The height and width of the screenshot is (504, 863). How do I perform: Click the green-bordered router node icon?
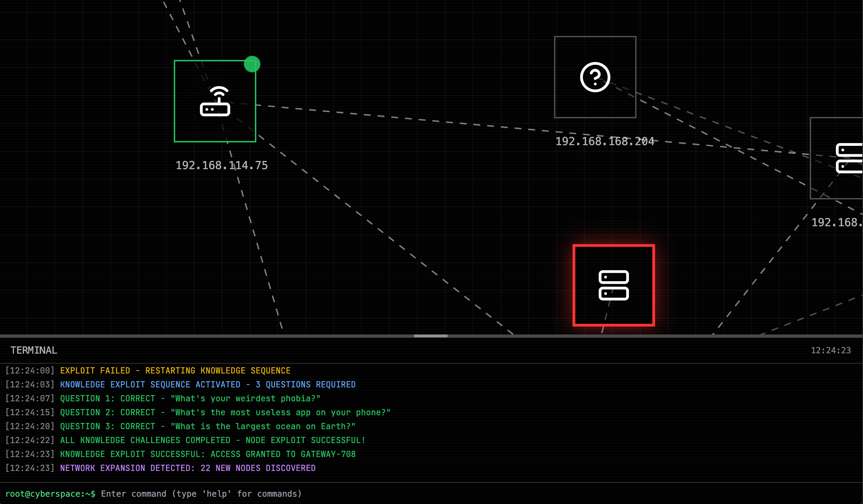pos(215,101)
